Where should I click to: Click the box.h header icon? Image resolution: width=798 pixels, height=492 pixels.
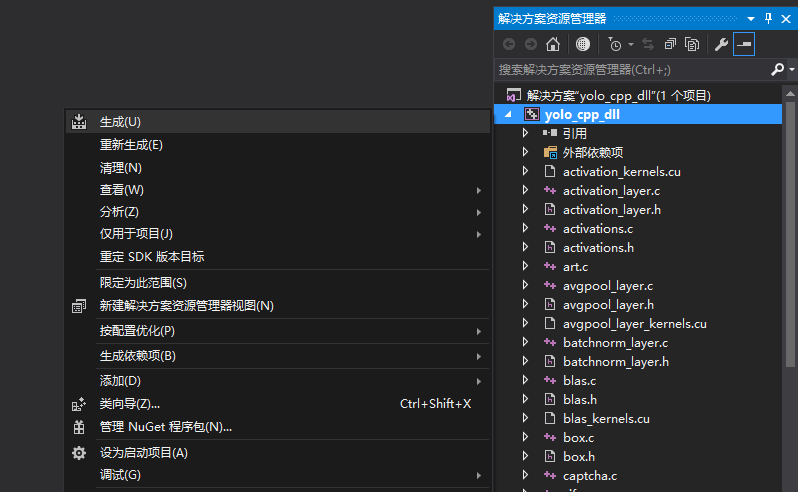tap(550, 456)
